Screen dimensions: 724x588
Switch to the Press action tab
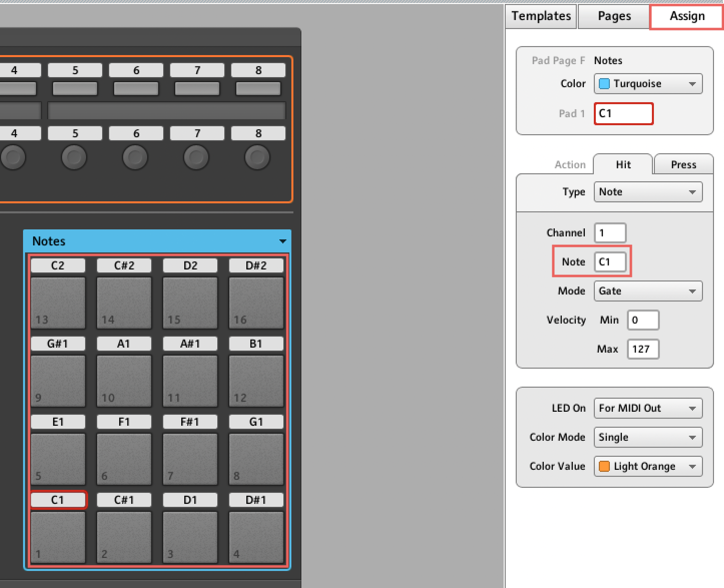tap(683, 164)
